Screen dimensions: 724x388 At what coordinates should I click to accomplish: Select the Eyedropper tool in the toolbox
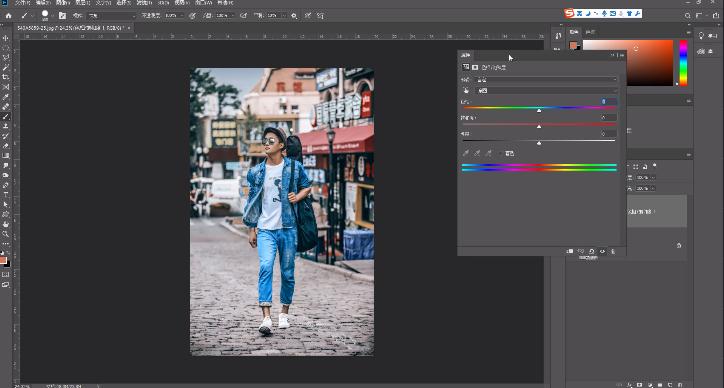[x=6, y=97]
